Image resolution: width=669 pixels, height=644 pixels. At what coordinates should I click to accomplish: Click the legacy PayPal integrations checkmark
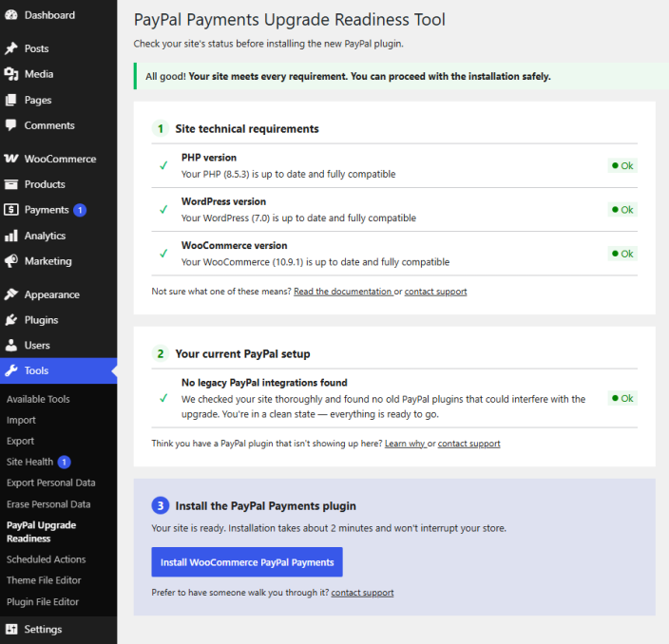163,398
